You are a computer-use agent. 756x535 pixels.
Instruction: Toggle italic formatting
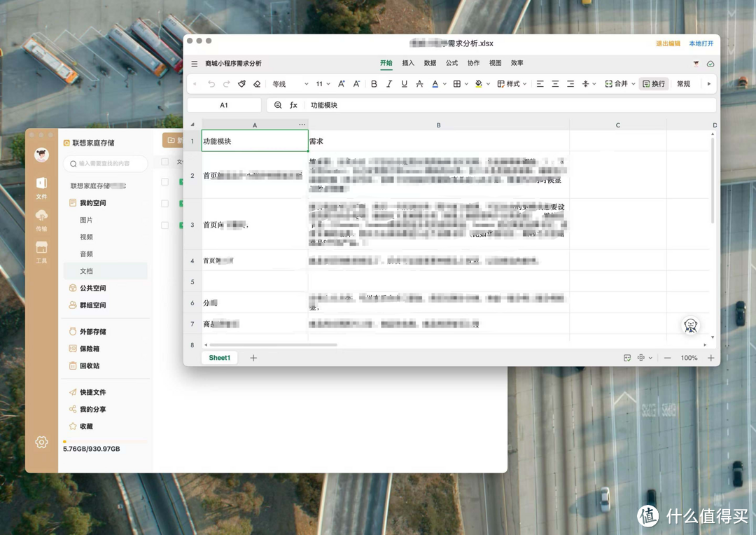pyautogui.click(x=390, y=83)
